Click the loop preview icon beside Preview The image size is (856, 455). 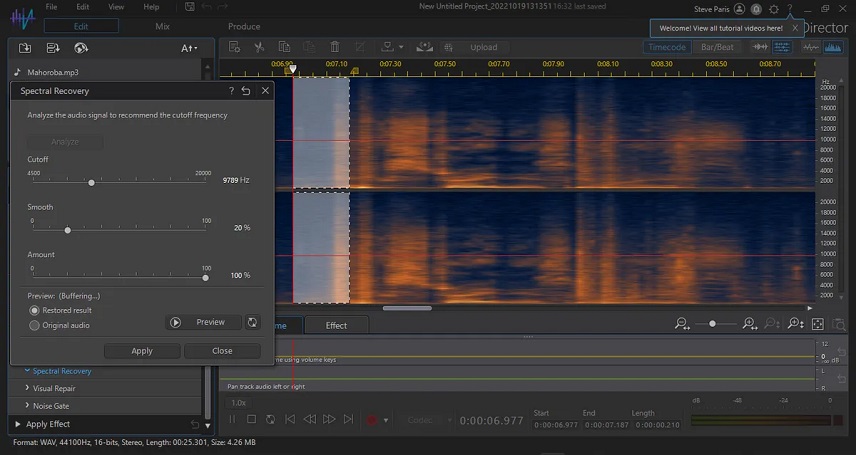(x=252, y=322)
